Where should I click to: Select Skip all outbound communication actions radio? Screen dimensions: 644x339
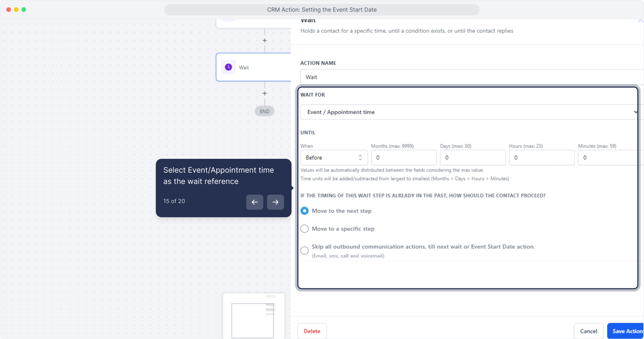304,250
